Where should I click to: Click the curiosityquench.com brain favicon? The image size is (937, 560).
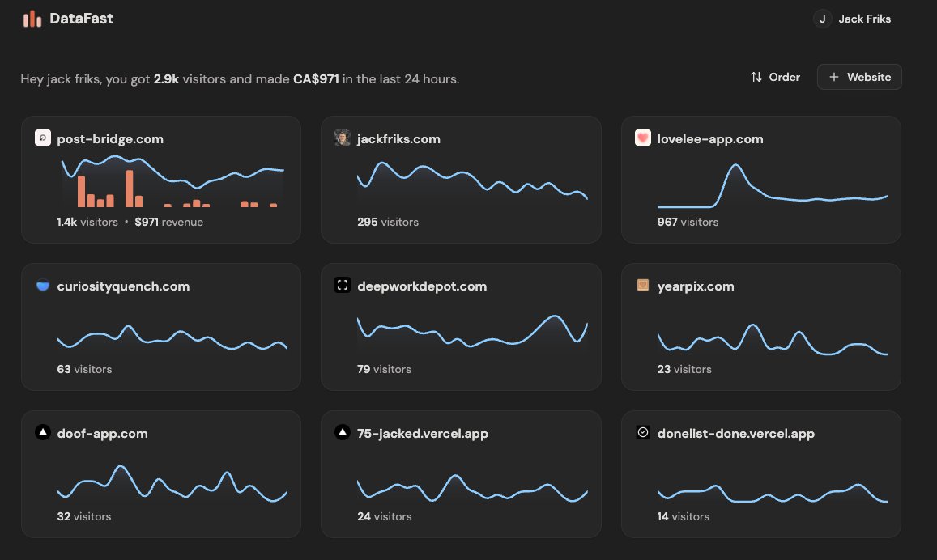pos(42,285)
